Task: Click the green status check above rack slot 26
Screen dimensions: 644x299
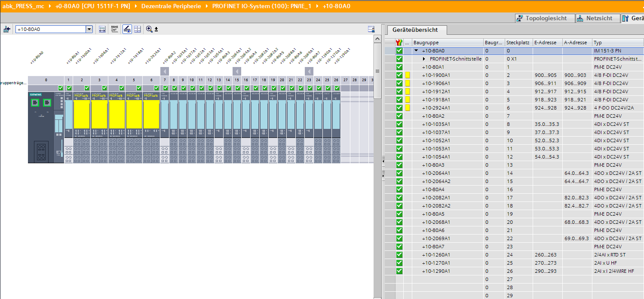Action: [337, 88]
